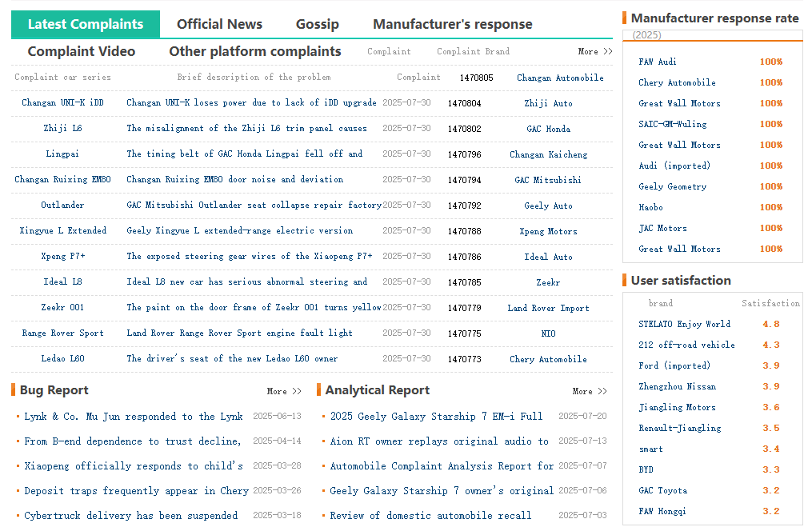Open the Official News tab

pos(219,24)
